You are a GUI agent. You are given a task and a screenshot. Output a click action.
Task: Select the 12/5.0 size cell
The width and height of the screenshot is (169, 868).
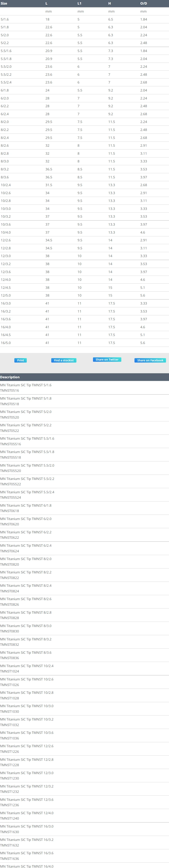click(6, 295)
